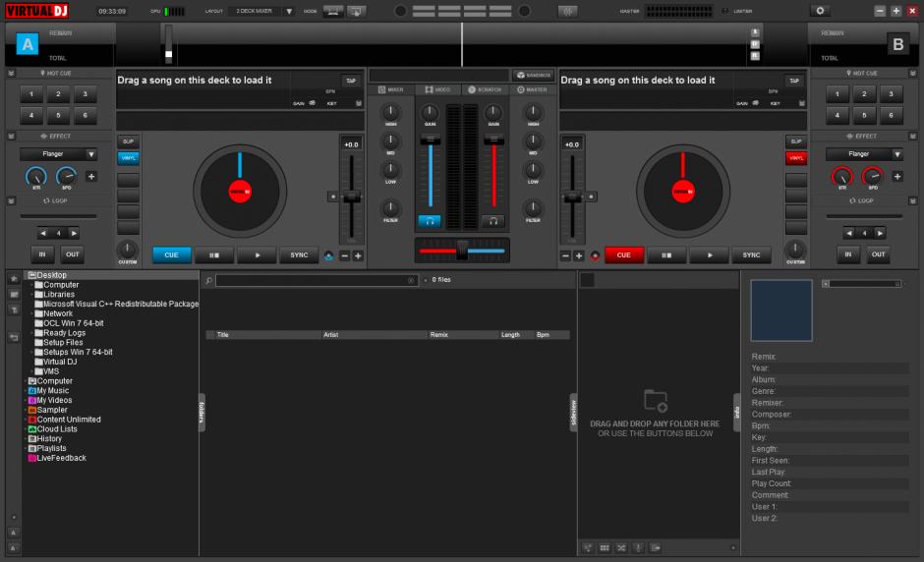Screen dimensions: 924x562
Task: Clear the search field with X icon
Action: pyautogui.click(x=411, y=280)
